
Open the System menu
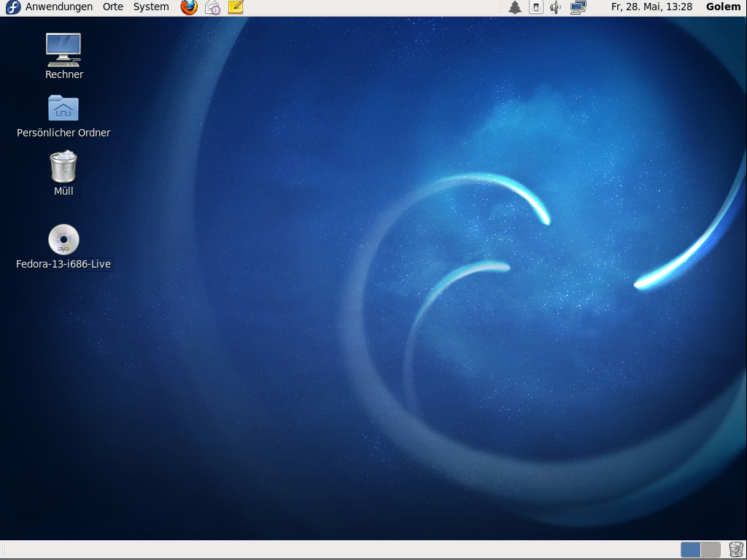151,7
